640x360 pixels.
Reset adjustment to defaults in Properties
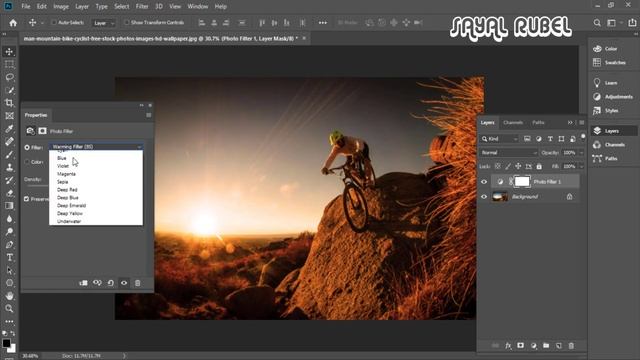pos(111,283)
